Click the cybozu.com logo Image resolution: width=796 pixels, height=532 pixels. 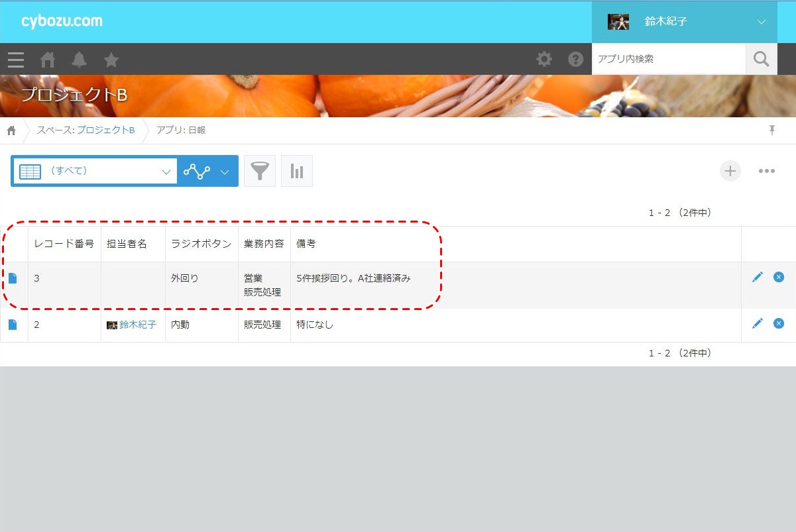coord(62,21)
